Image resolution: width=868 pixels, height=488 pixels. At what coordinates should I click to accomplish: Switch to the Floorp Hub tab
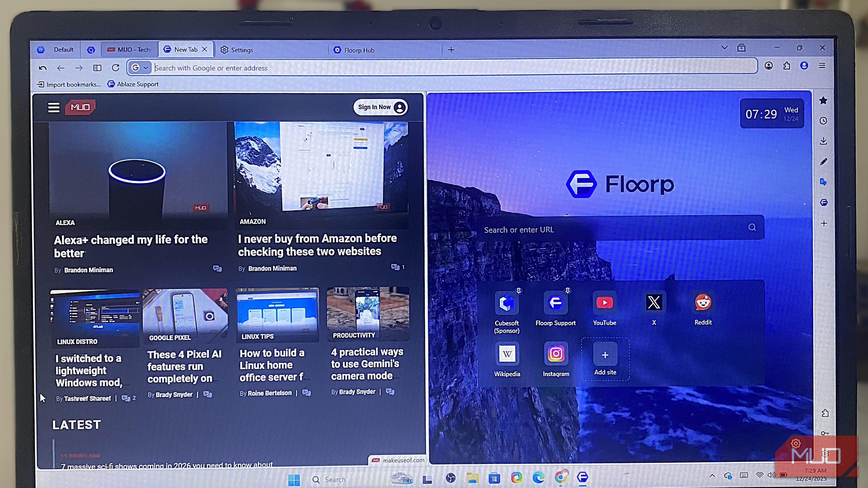click(x=358, y=50)
